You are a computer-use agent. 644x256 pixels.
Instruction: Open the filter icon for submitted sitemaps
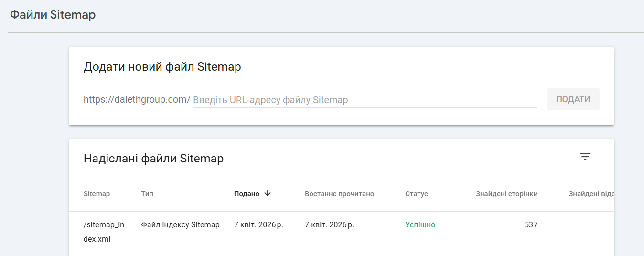[x=585, y=157]
